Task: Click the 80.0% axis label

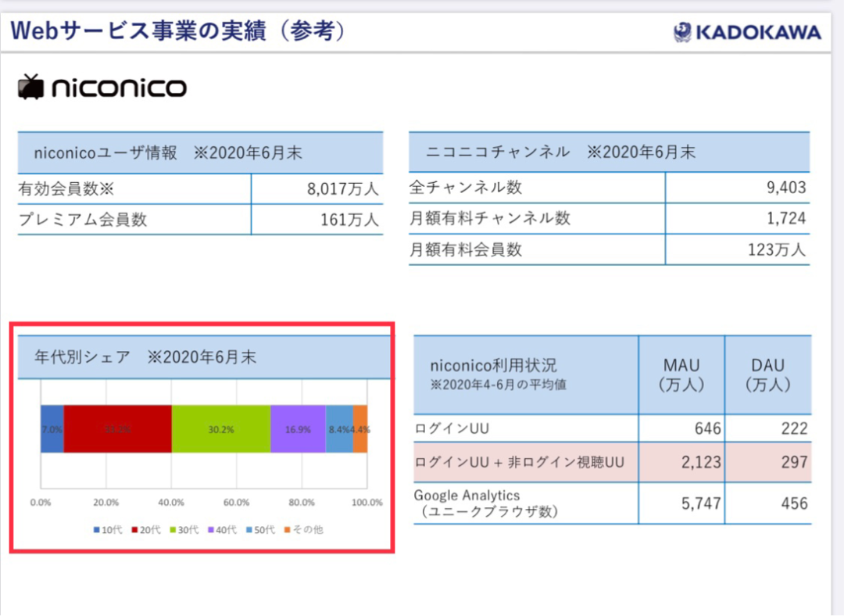Action: tap(302, 503)
